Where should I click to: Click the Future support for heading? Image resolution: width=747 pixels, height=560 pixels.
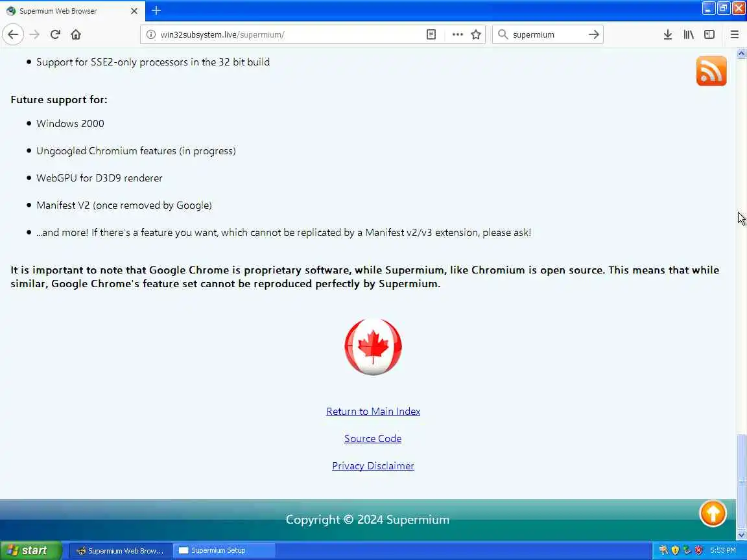(59, 100)
